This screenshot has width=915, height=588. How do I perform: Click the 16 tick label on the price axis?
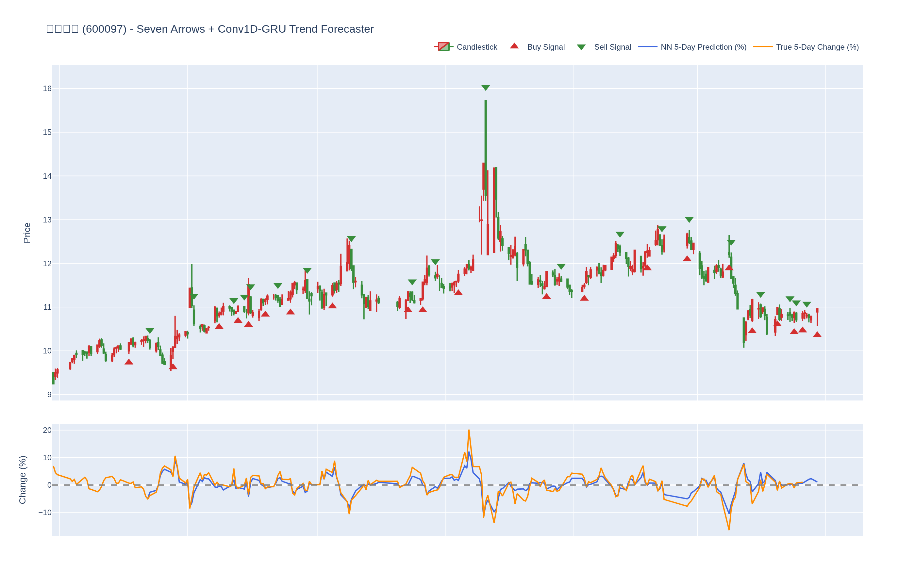point(47,89)
